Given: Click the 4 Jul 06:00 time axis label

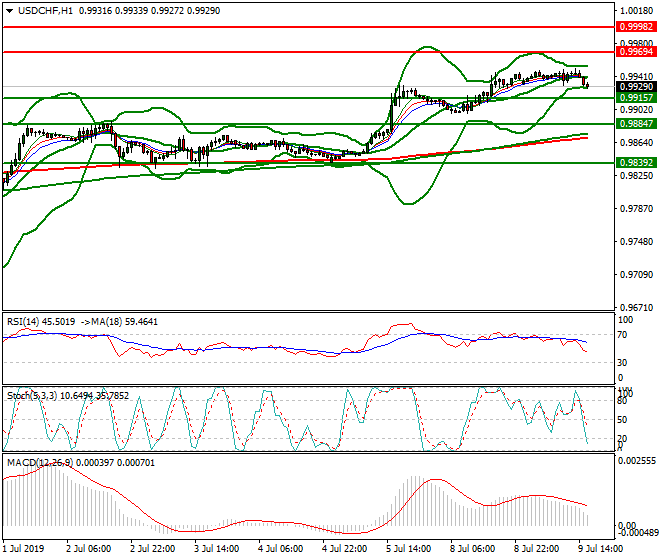Looking at the screenshot, I should click(281, 549).
